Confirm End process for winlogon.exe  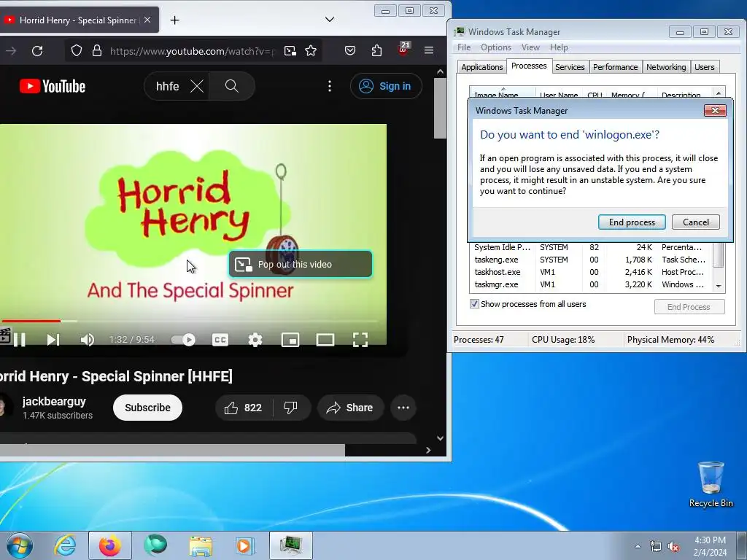pos(632,222)
